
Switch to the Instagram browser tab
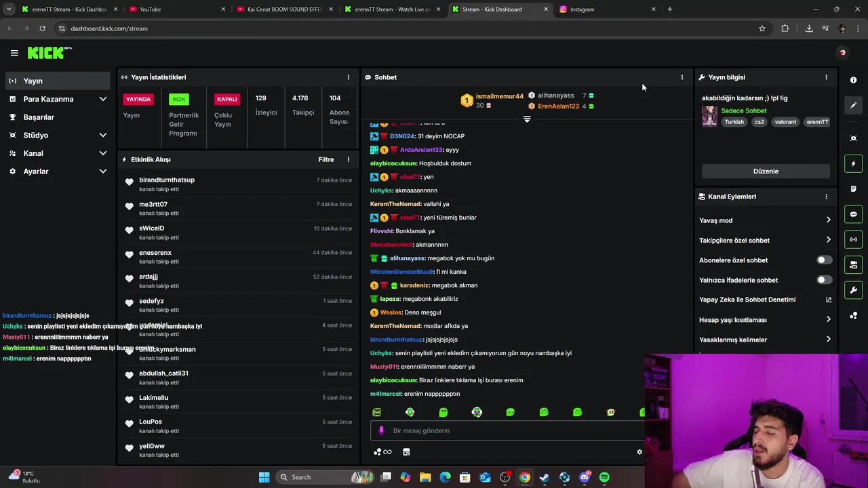pos(608,9)
